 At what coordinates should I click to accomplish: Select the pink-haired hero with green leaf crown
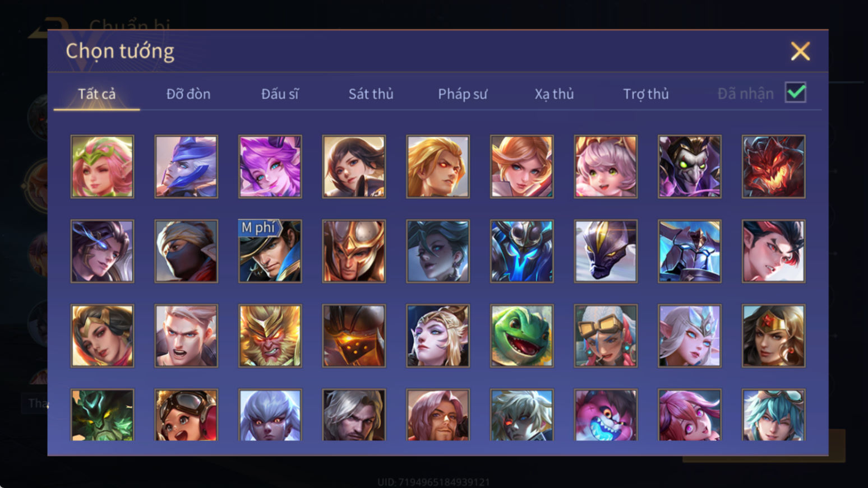[102, 166]
